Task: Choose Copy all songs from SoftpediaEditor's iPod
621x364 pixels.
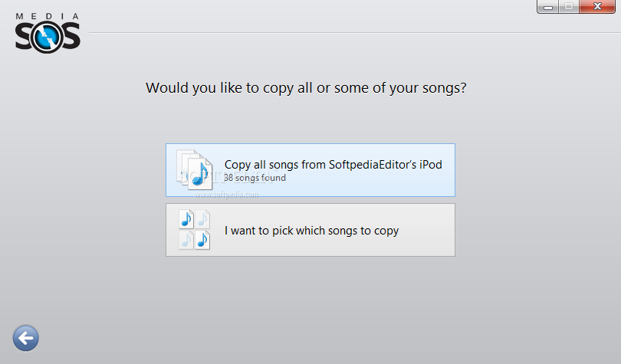Action: (310, 170)
